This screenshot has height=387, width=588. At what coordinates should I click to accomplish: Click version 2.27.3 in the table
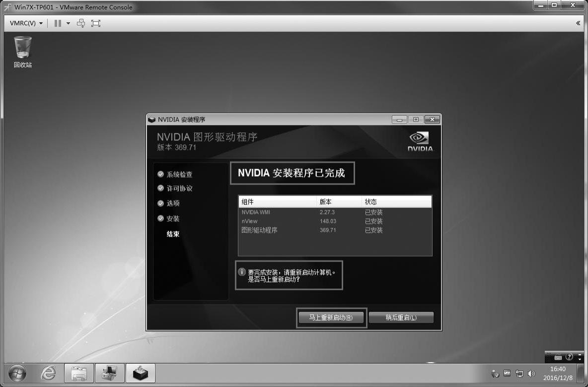[x=327, y=212]
